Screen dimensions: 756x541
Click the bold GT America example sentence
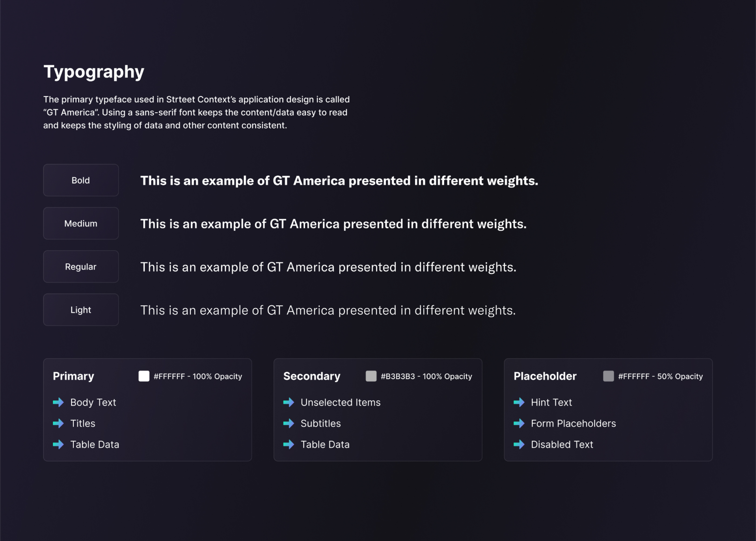(x=339, y=181)
